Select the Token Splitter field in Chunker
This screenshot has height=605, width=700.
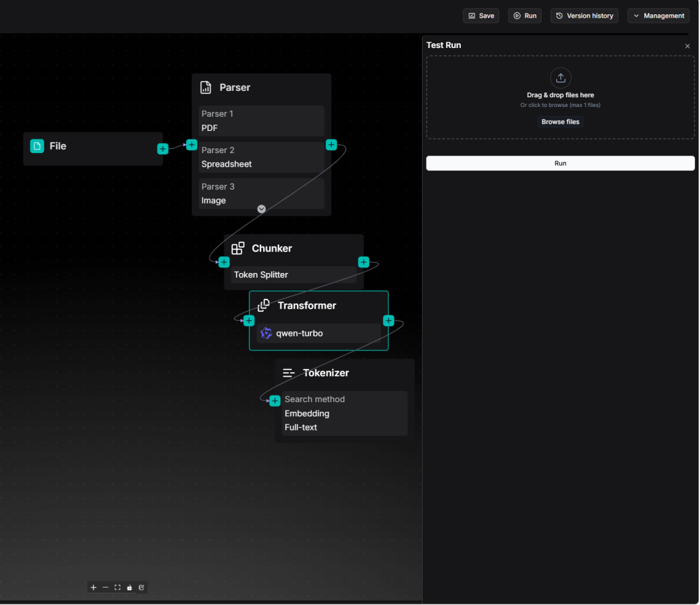click(x=294, y=275)
